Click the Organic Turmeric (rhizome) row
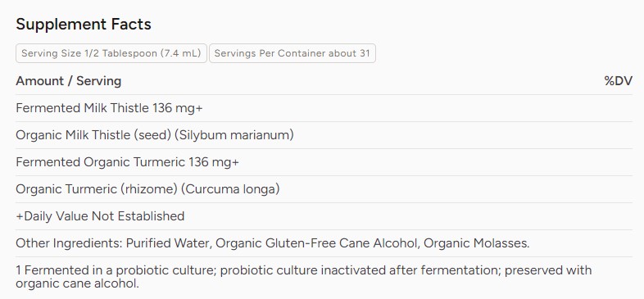Viewport: 644px width, 299px height. tap(324, 189)
